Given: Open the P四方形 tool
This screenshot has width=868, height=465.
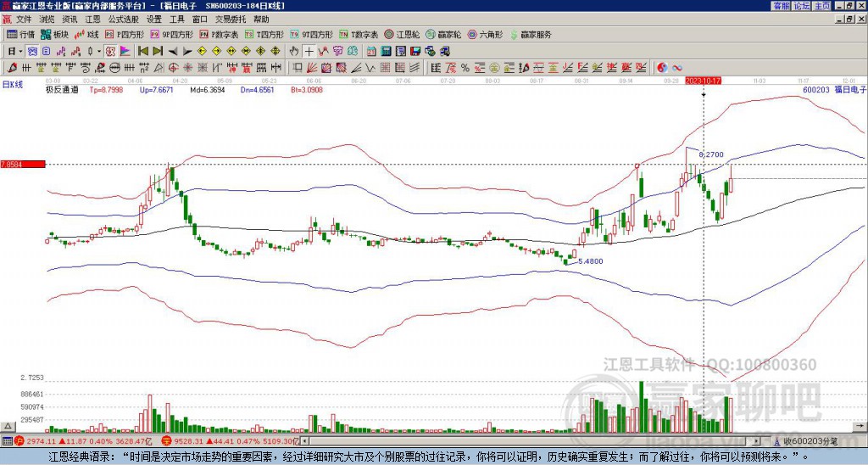Looking at the screenshot, I should tap(125, 34).
